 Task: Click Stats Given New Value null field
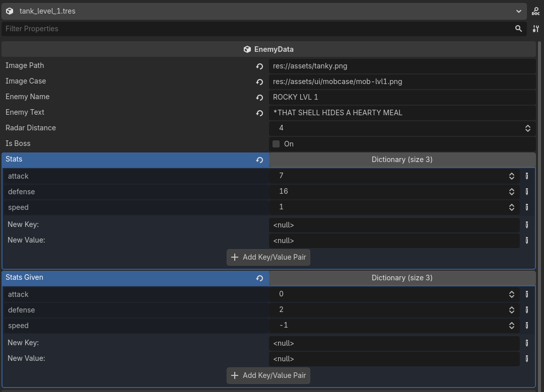(394, 359)
